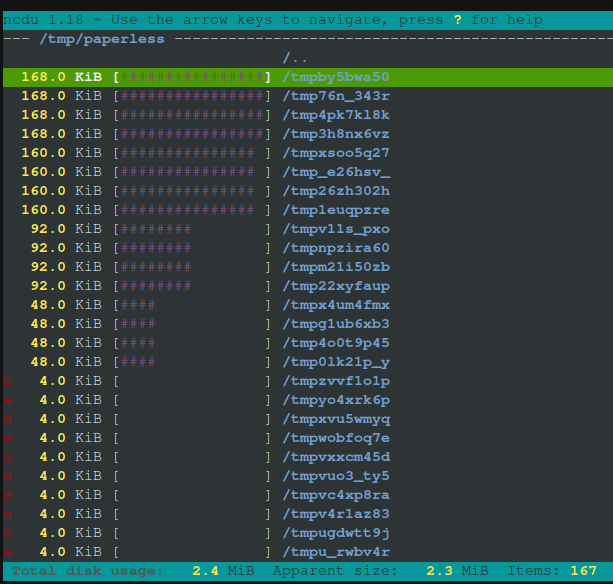Select the /tmp3h8nx6vz folder entry
The height and width of the screenshot is (584, 613).
[x=336, y=134]
